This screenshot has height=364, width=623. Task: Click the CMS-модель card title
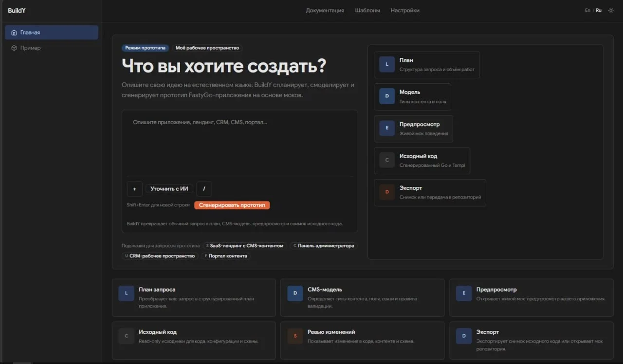325,290
